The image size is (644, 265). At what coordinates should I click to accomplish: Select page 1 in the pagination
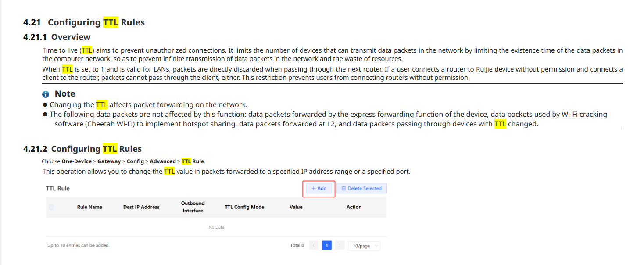coord(326,245)
